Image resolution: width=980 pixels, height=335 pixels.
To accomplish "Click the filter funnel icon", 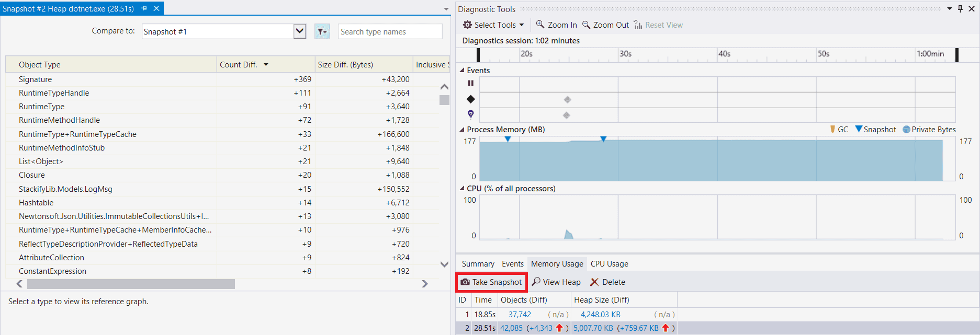I will pos(322,32).
